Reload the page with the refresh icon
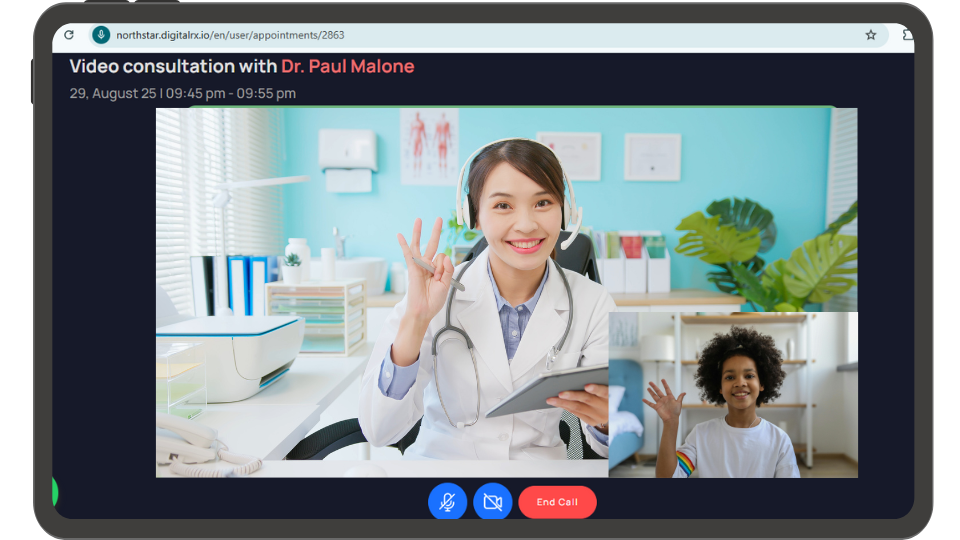The width and height of the screenshot is (960, 540). pyautogui.click(x=69, y=35)
